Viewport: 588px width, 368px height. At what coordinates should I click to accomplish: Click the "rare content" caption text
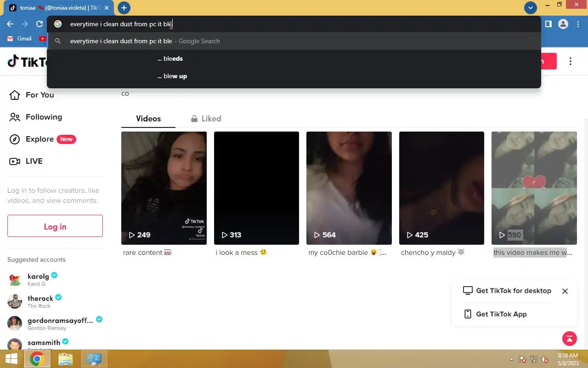click(x=147, y=253)
